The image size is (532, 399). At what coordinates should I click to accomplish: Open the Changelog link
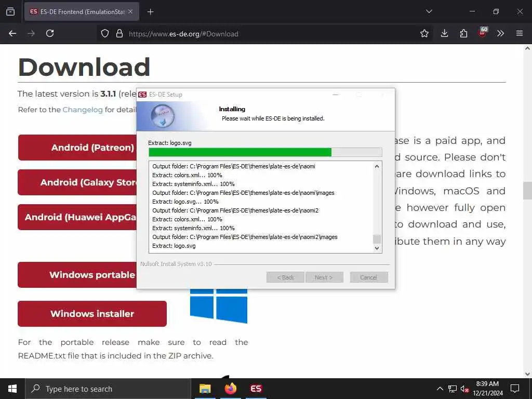tap(83, 110)
